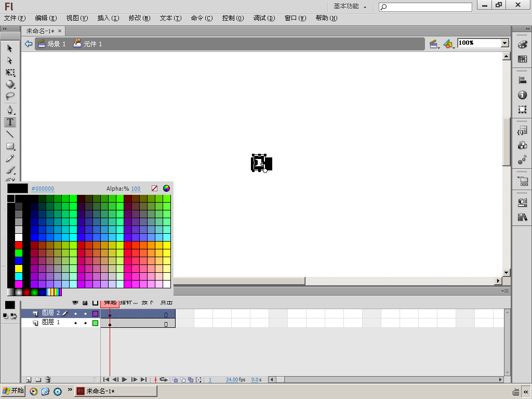Select the Pen tool
532x399 pixels.
coord(10,110)
